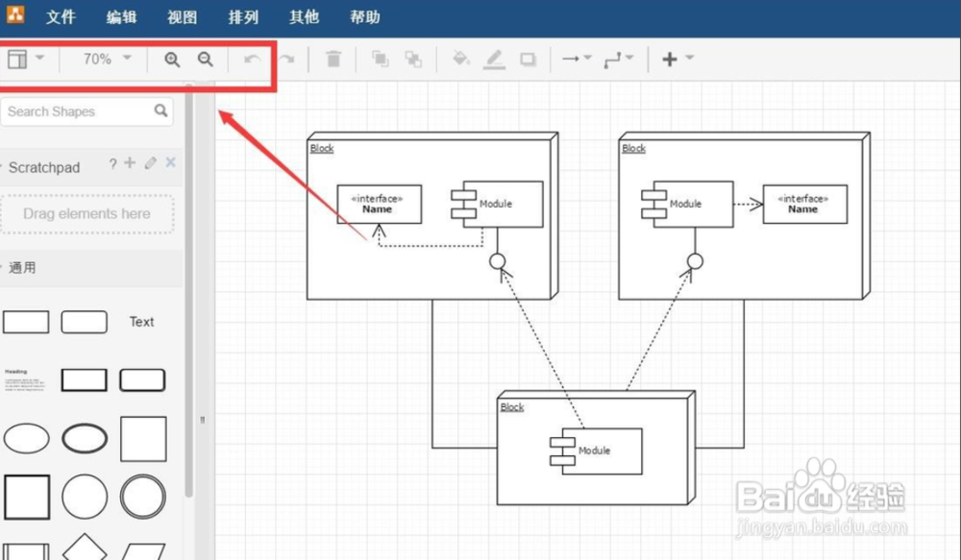Screen dimensions: 961x560
Task: Close the Scratchpad panel with the X
Action: pyautogui.click(x=170, y=163)
